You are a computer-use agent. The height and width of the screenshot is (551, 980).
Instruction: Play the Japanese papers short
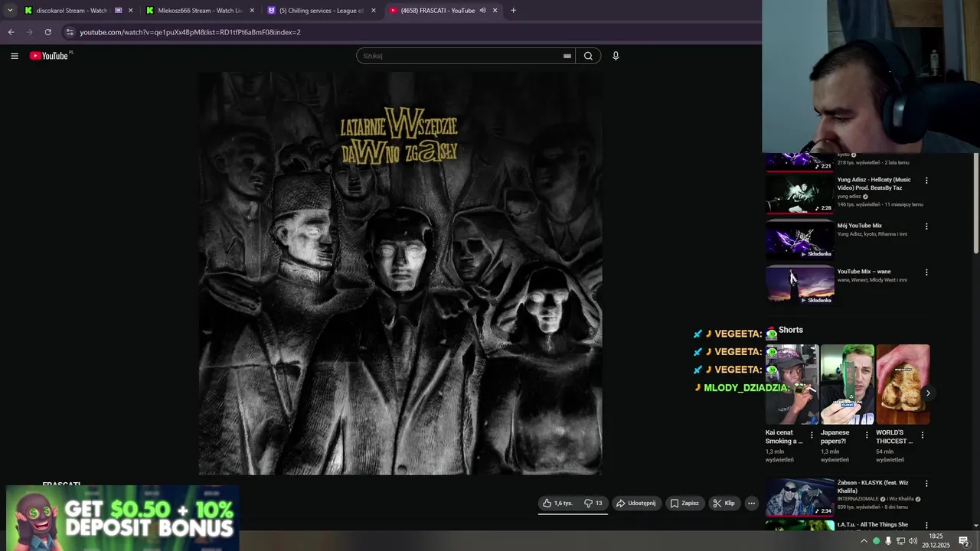(848, 384)
